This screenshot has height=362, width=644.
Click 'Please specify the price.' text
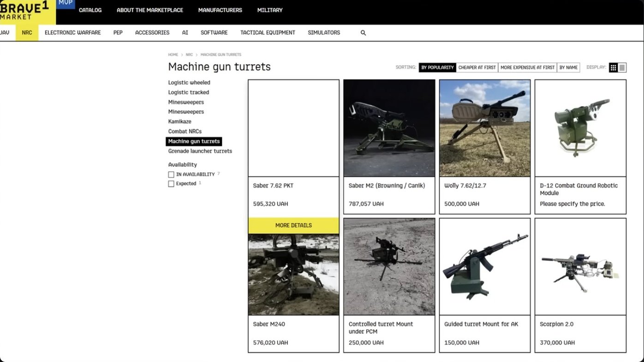pyautogui.click(x=572, y=204)
